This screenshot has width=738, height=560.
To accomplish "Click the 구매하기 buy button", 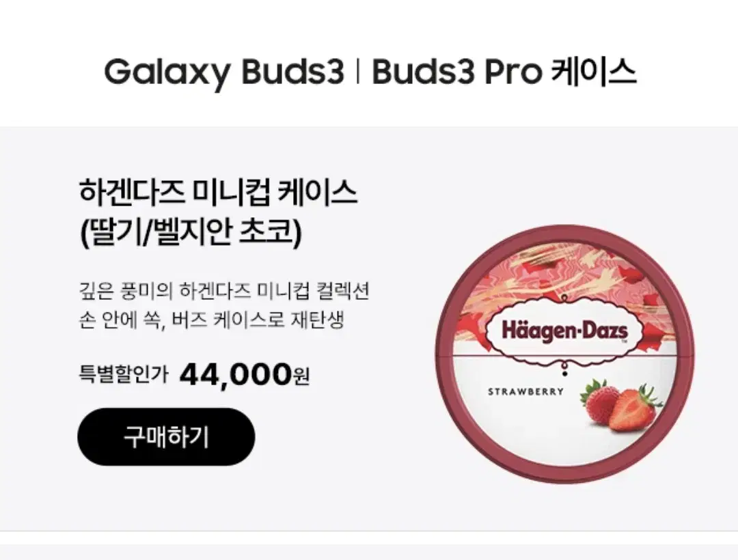I will [x=166, y=437].
